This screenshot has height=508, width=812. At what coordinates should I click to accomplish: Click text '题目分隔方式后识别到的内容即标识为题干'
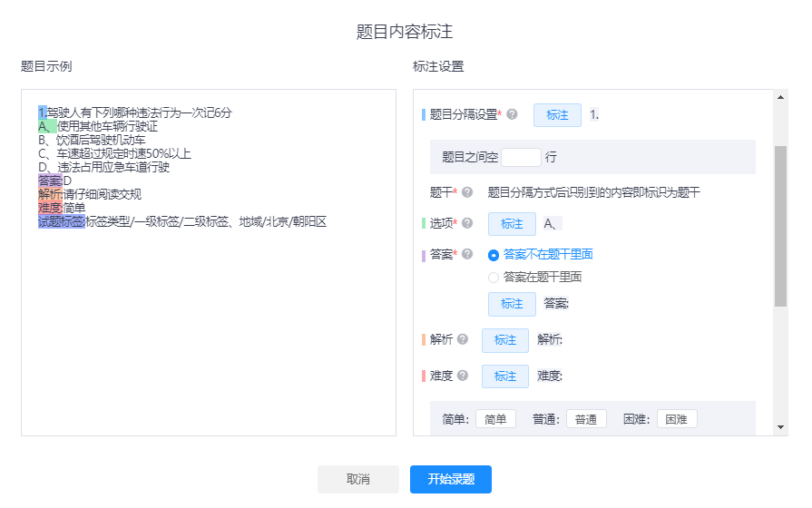[594, 192]
